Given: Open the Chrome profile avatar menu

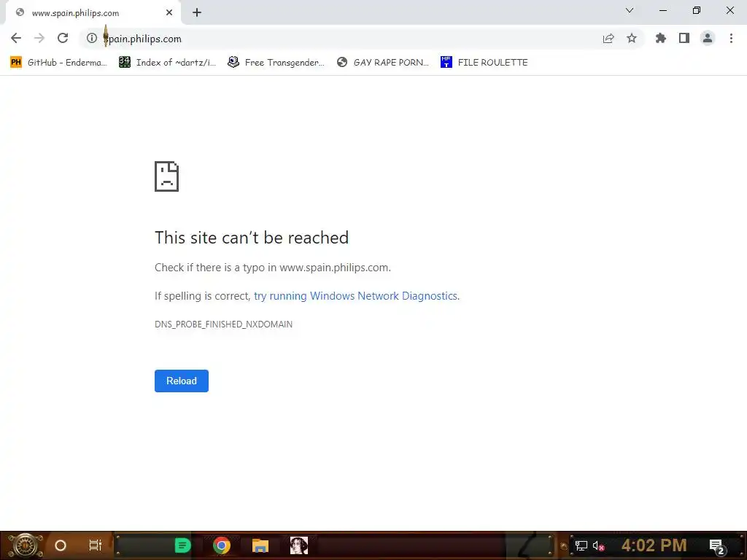Looking at the screenshot, I should coord(708,38).
